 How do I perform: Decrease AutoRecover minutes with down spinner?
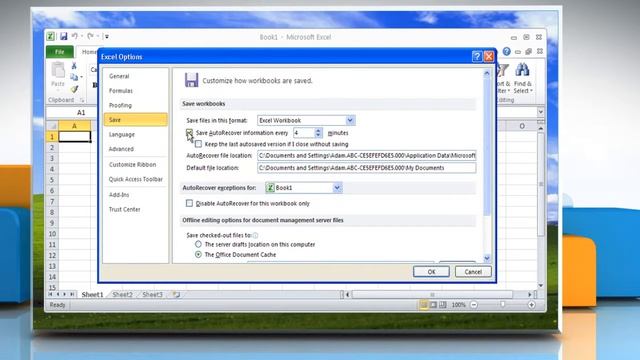[x=318, y=135]
